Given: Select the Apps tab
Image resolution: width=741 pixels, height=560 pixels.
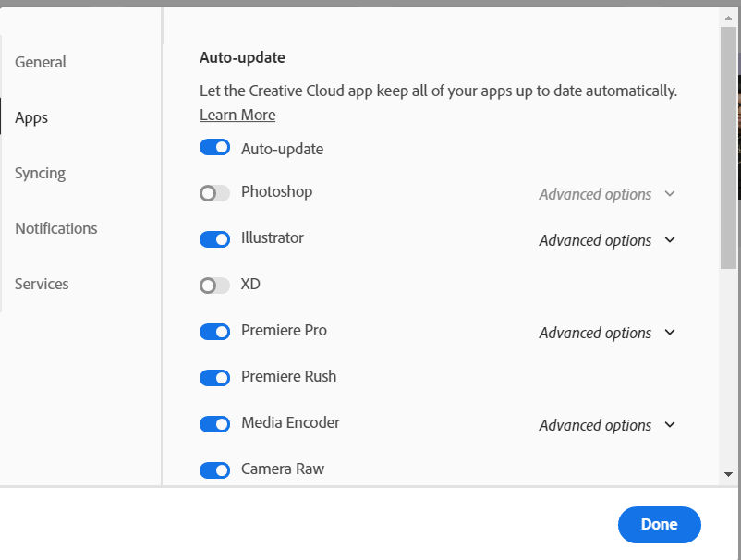Looking at the screenshot, I should point(31,117).
